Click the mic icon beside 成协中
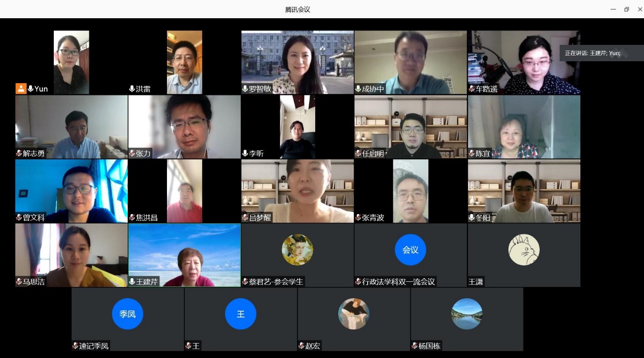This screenshot has width=644, height=358. [x=358, y=89]
